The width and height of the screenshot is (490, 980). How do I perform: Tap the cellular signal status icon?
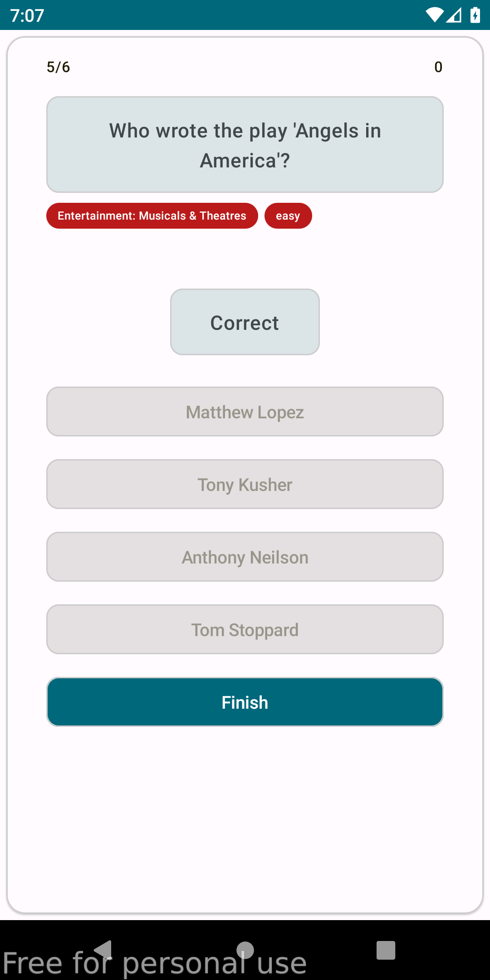click(x=454, y=15)
